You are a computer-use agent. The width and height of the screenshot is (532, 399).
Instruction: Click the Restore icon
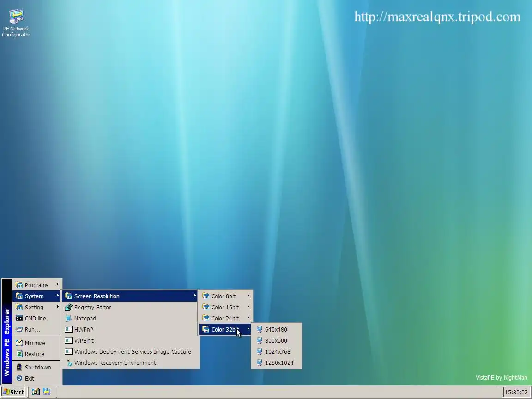pyautogui.click(x=19, y=354)
